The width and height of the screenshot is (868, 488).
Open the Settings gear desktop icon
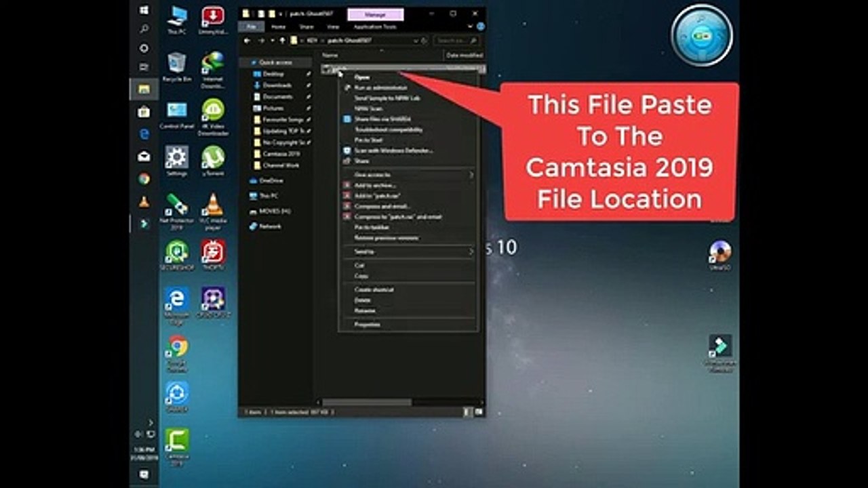[x=177, y=161]
